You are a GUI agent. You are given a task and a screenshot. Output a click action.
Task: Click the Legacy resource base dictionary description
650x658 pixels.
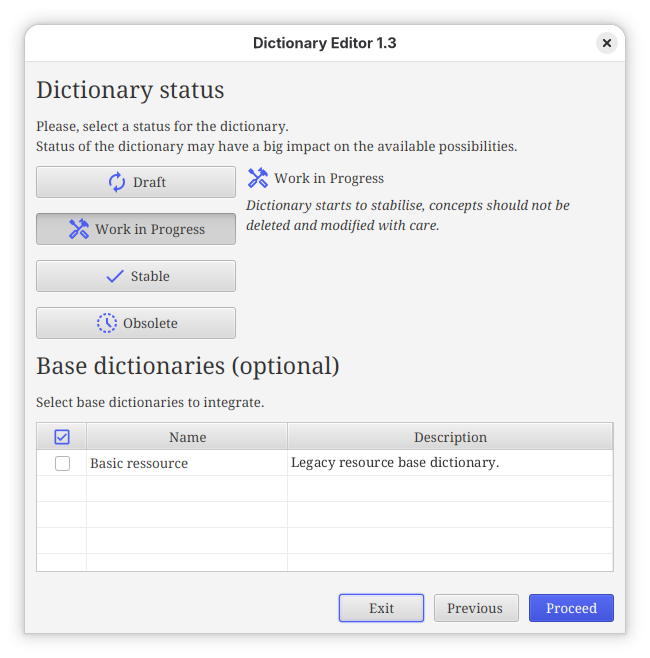coord(395,462)
